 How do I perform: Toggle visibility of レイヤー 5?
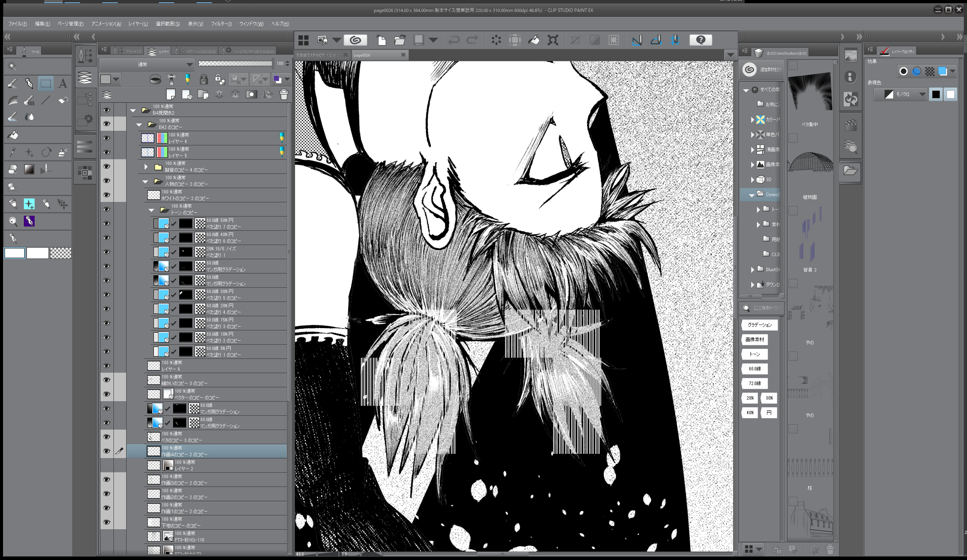click(x=107, y=152)
